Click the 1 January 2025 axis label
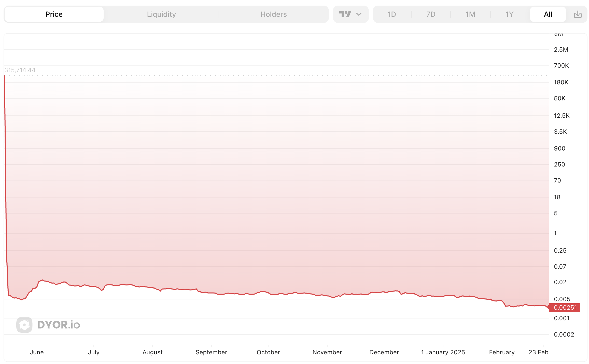 click(x=443, y=352)
